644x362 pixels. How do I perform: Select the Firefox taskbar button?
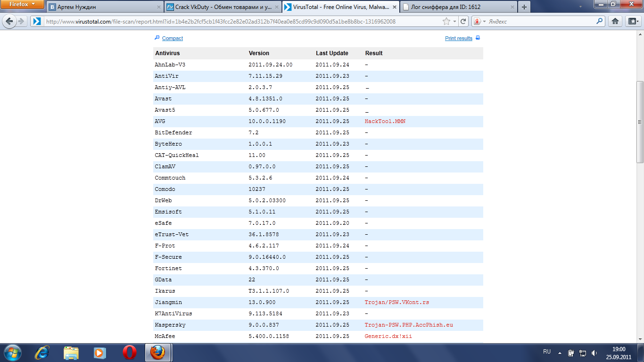click(158, 353)
